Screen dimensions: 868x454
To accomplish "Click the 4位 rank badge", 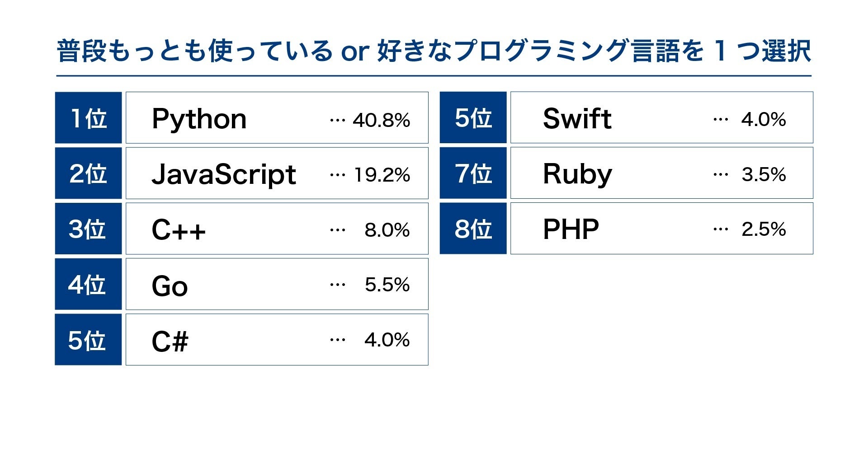I will (88, 285).
